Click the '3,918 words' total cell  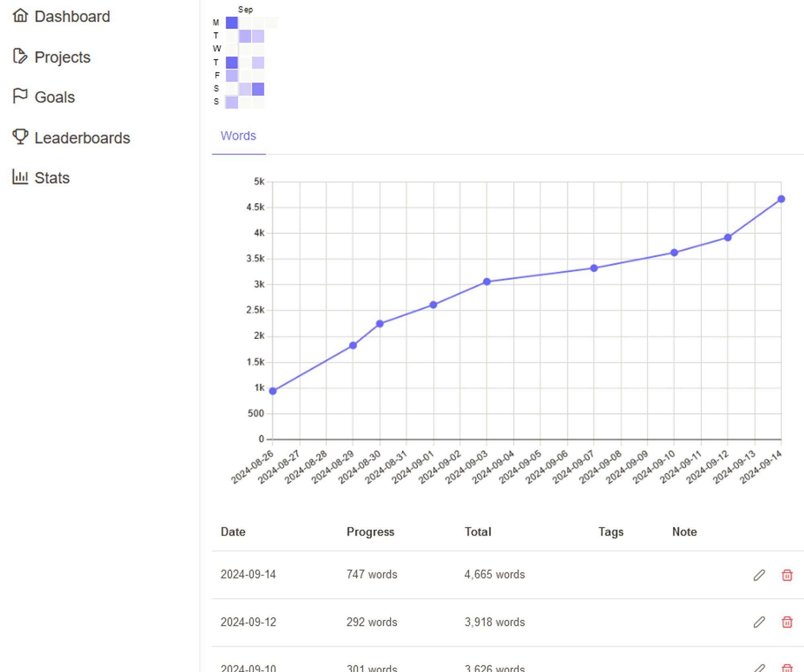pyautogui.click(x=494, y=622)
